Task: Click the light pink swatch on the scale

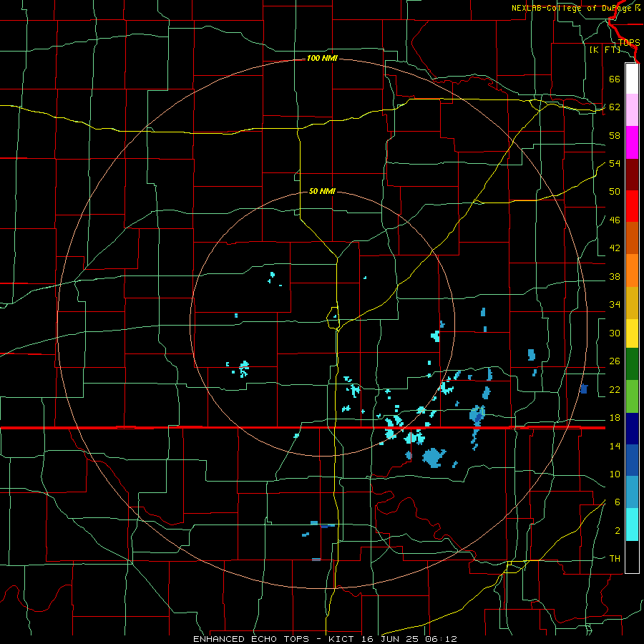Action: coord(632,110)
